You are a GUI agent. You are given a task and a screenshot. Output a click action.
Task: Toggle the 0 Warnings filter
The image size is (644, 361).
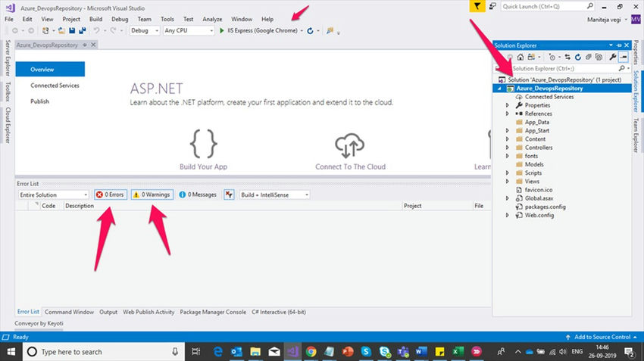coord(152,195)
